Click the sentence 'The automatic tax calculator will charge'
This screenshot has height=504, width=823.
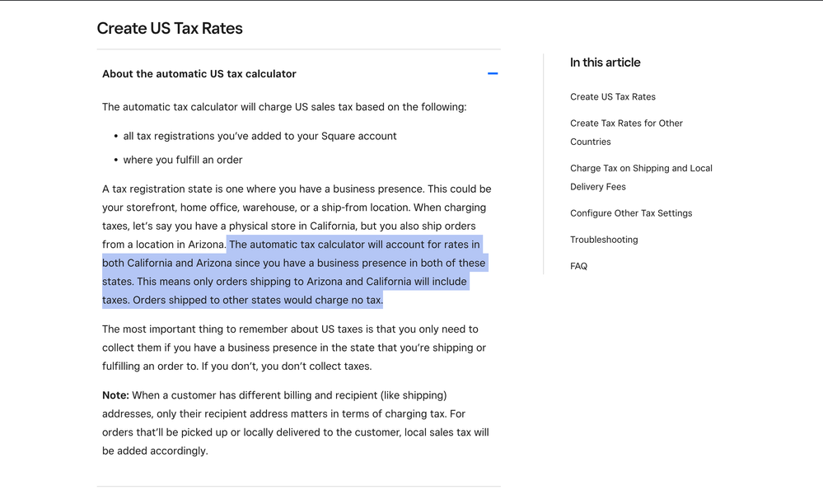284,107
